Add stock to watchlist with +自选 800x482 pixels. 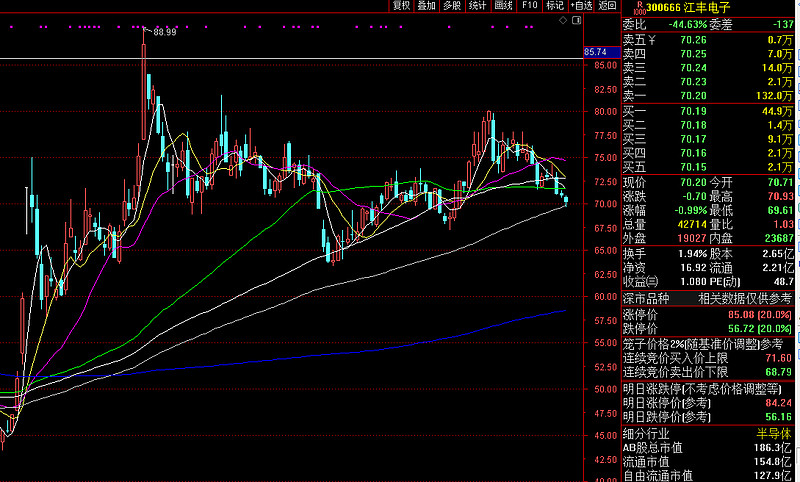click(580, 6)
